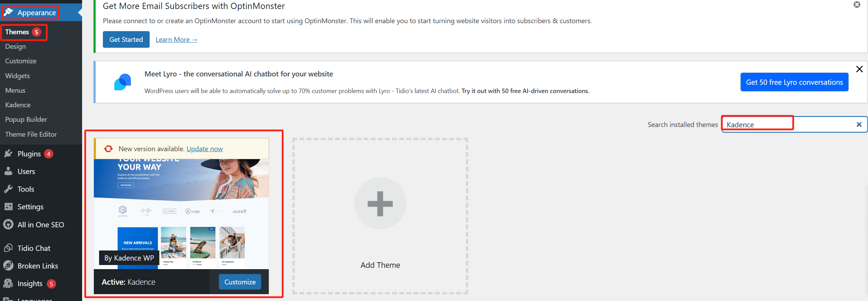Image resolution: width=868 pixels, height=301 pixels.
Task: Click the Appearance paintbrush icon
Action: 9,12
